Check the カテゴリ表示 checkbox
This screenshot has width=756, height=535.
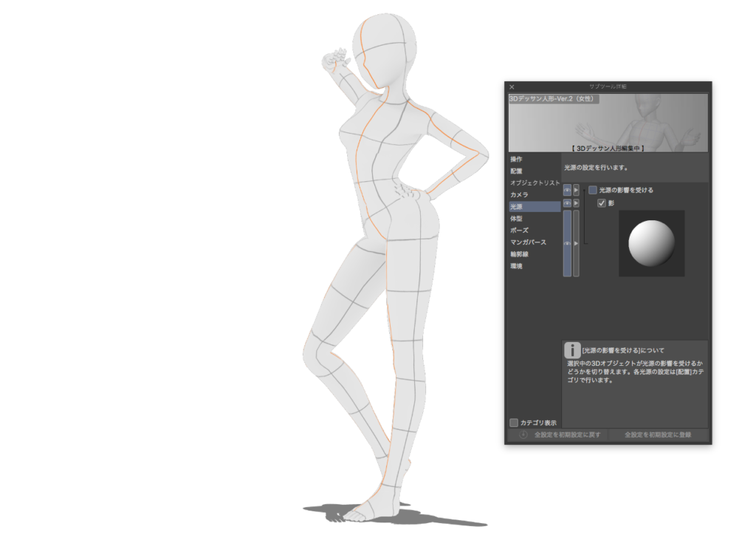[513, 421]
